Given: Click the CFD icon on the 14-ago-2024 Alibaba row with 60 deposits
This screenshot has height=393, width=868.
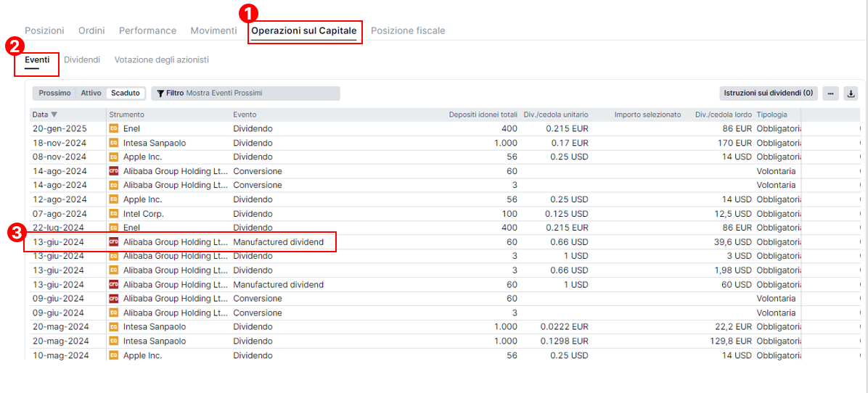Looking at the screenshot, I should (x=113, y=171).
